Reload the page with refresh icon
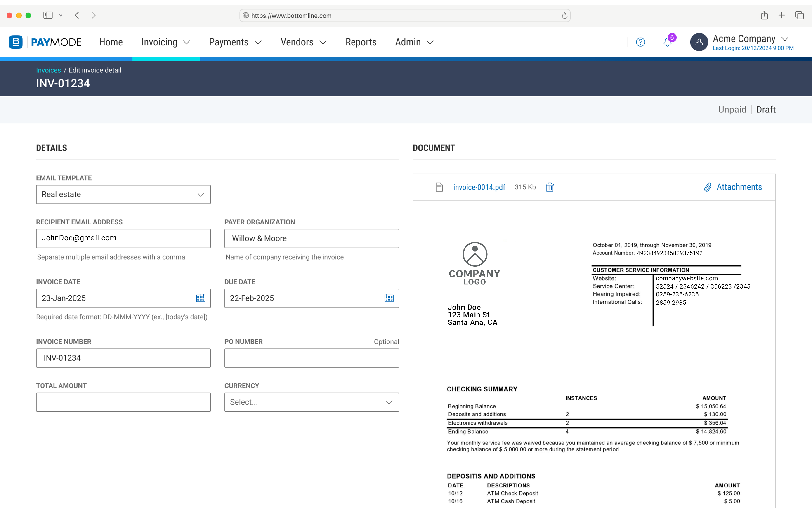This screenshot has width=812, height=508. coord(564,15)
